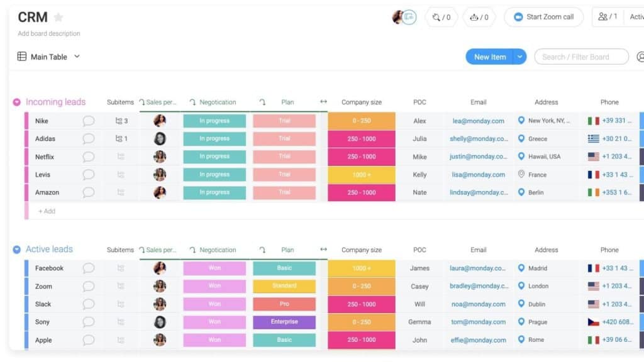644x362 pixels.
Task: Click the board owner avatar at top
Action: [397, 17]
